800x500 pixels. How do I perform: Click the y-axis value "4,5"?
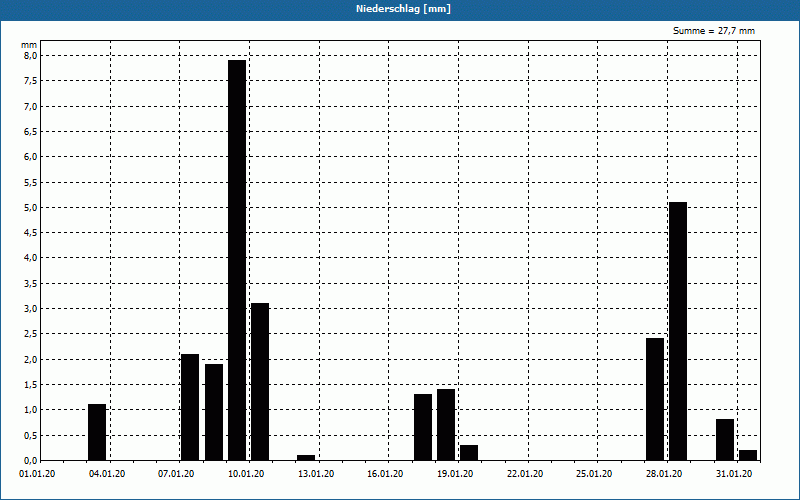click(30, 233)
